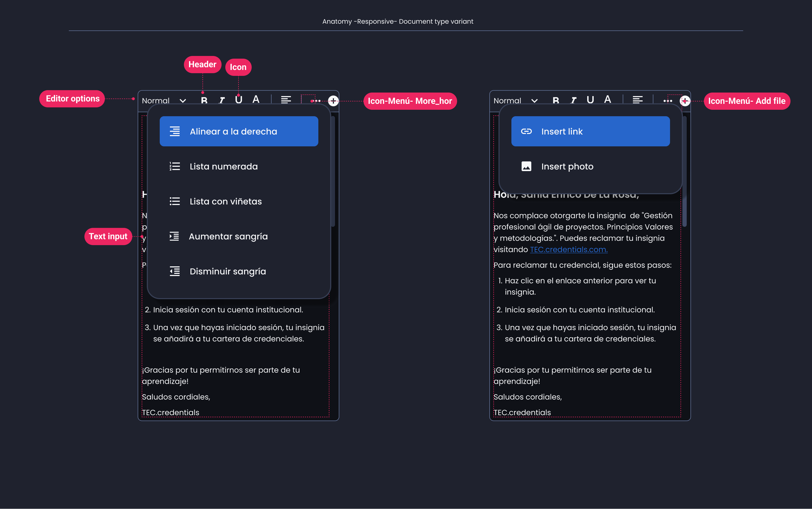The width and height of the screenshot is (812, 509).
Task: Toggle Italic in the left editor toolbar
Action: tap(221, 100)
